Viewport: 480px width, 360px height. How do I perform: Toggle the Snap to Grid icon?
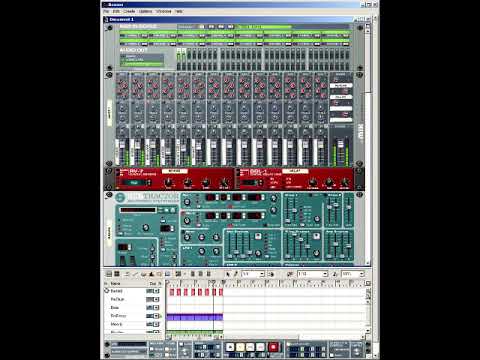(271, 274)
